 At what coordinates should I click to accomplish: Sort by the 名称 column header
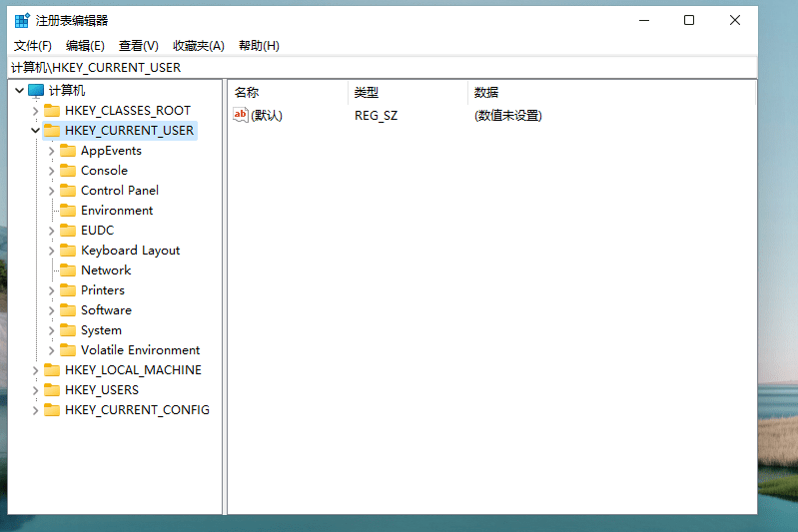(288, 92)
